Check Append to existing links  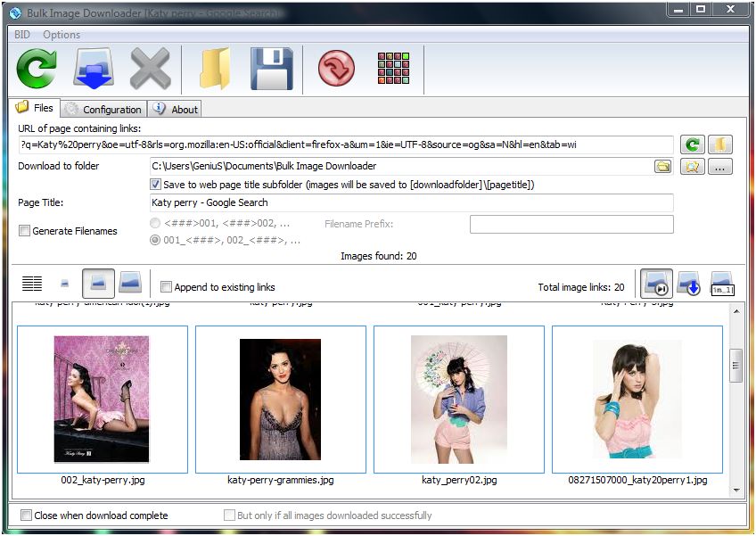(x=166, y=287)
